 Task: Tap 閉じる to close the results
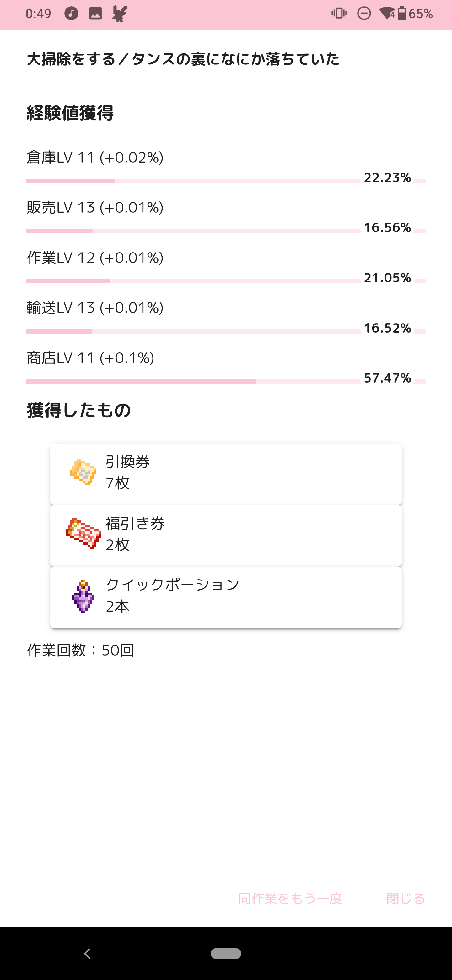click(x=406, y=899)
